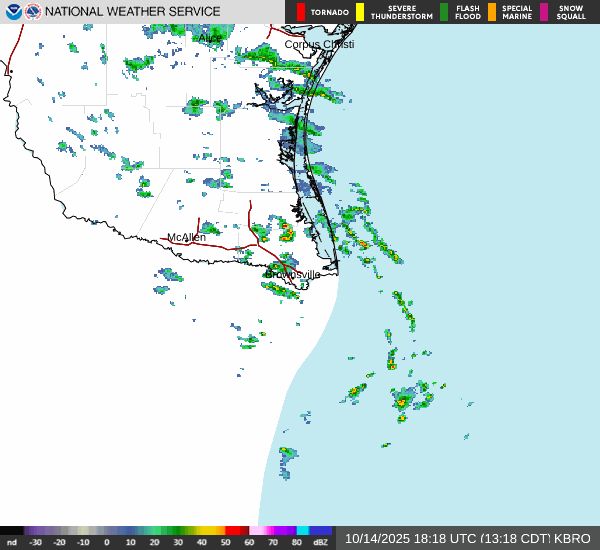Select the orange Special Marine swatch
The height and width of the screenshot is (550, 600).
pyautogui.click(x=491, y=12)
